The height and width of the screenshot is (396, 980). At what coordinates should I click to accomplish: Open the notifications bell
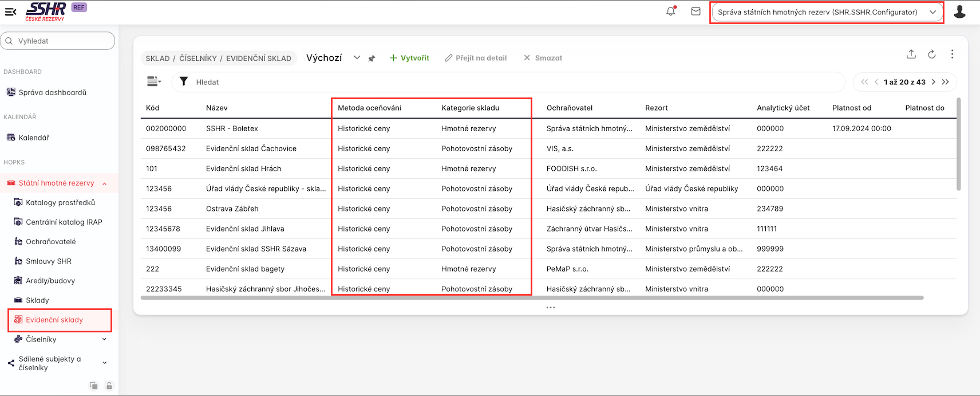click(670, 11)
